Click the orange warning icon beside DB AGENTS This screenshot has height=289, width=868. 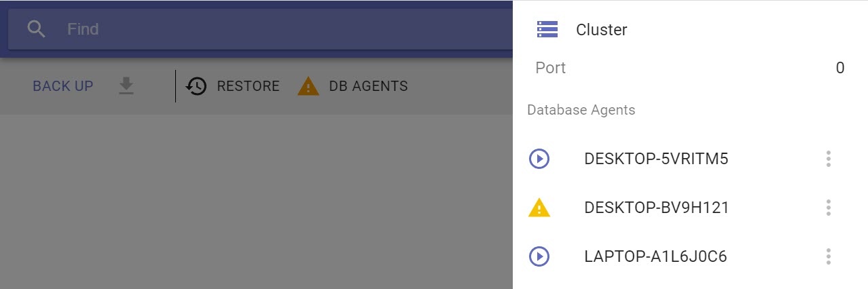pyautogui.click(x=308, y=86)
